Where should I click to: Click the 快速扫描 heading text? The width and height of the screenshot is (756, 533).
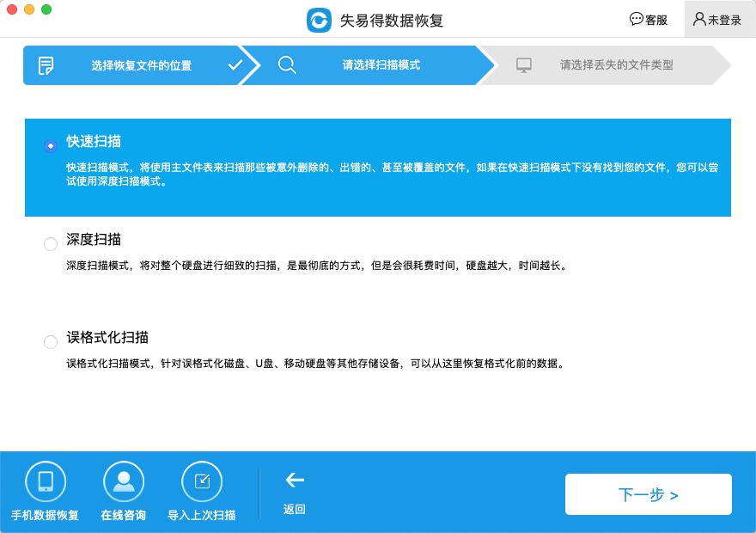pos(94,141)
